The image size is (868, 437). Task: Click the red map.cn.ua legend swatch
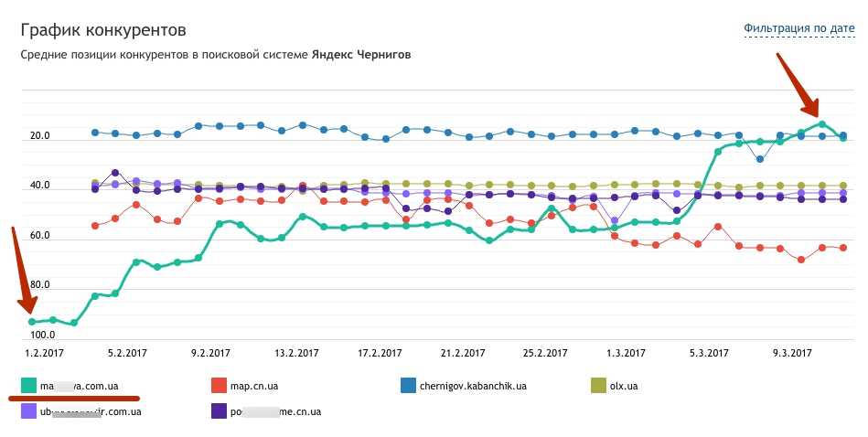[x=220, y=386]
